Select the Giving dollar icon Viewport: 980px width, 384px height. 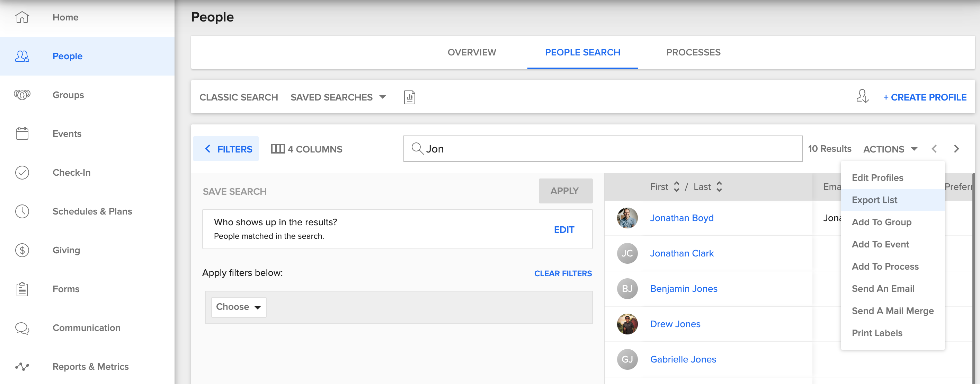point(22,250)
